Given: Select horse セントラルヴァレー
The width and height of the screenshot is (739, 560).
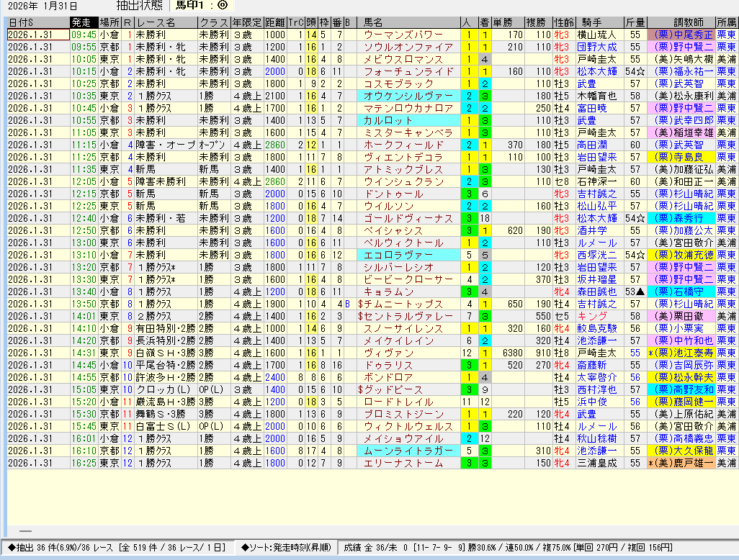Looking at the screenshot, I should [408, 317].
